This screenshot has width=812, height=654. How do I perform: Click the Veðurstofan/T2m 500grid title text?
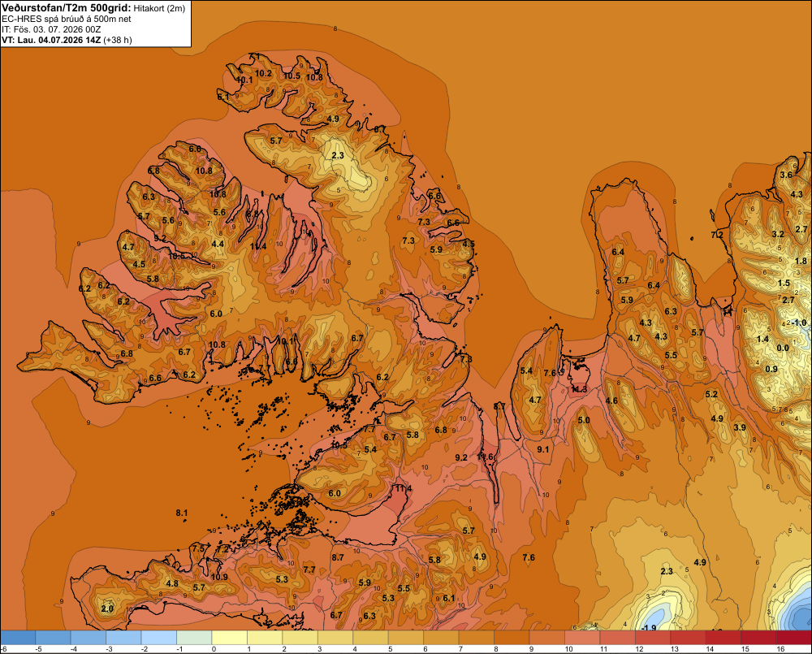67,7
